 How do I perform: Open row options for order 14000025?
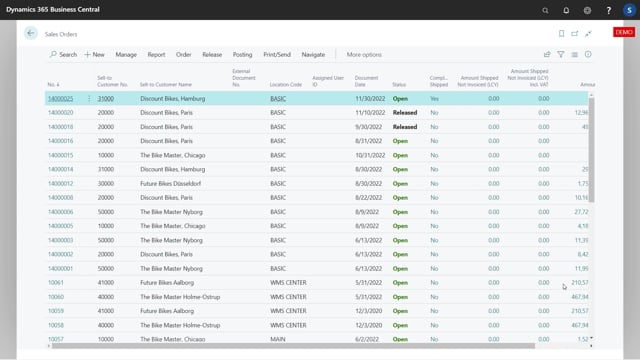point(89,98)
